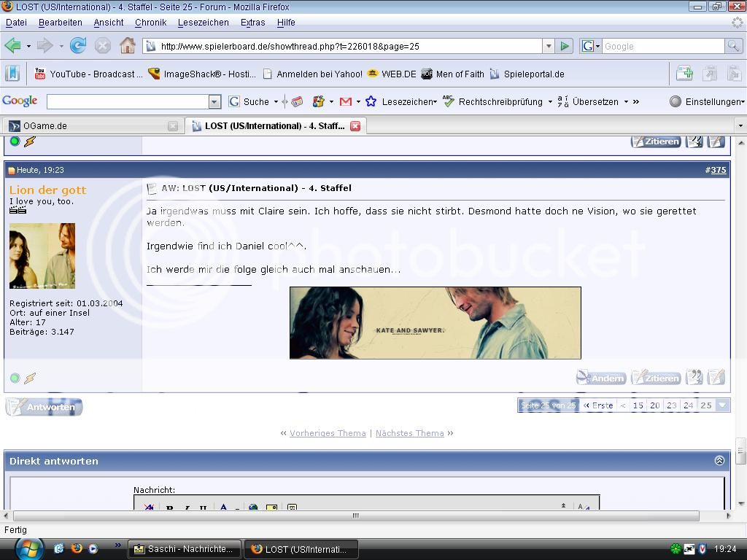Image resolution: width=747 pixels, height=560 pixels.
Task: Open the Vorheriges Thema link
Action: 328,433
